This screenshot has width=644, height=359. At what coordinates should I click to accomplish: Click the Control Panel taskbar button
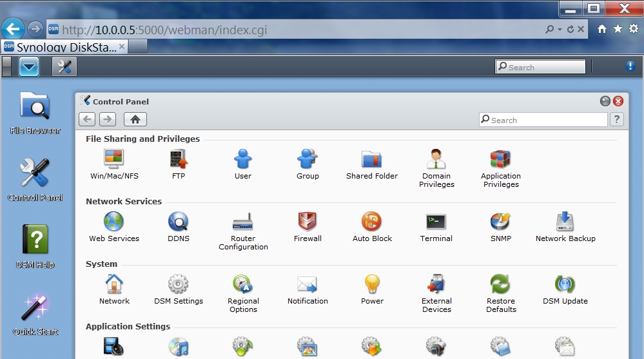(64, 66)
